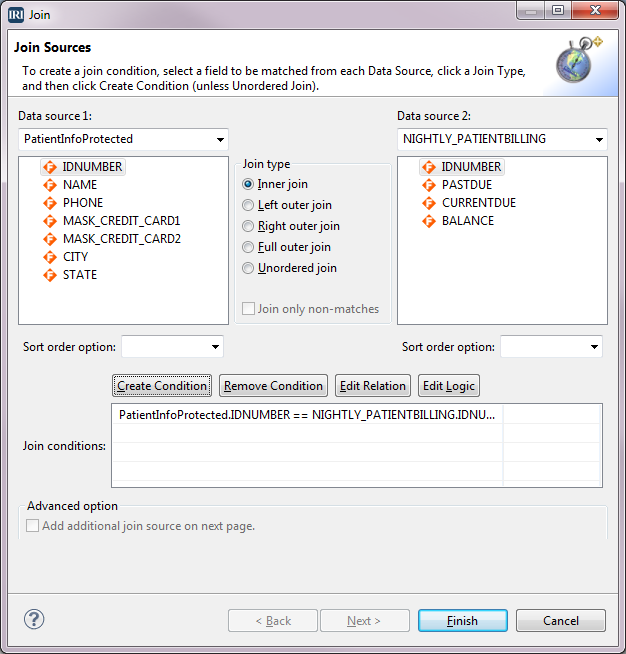Viewport: 626px width, 654px height.
Task: Click the field icon beside CURRENTDUE
Action: pos(429,203)
